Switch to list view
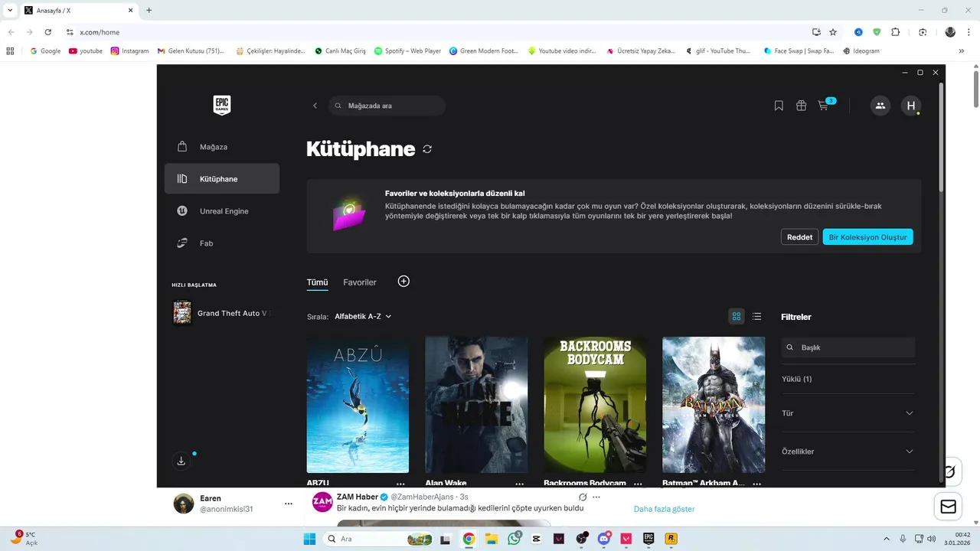The width and height of the screenshot is (980, 551). pos(756,316)
